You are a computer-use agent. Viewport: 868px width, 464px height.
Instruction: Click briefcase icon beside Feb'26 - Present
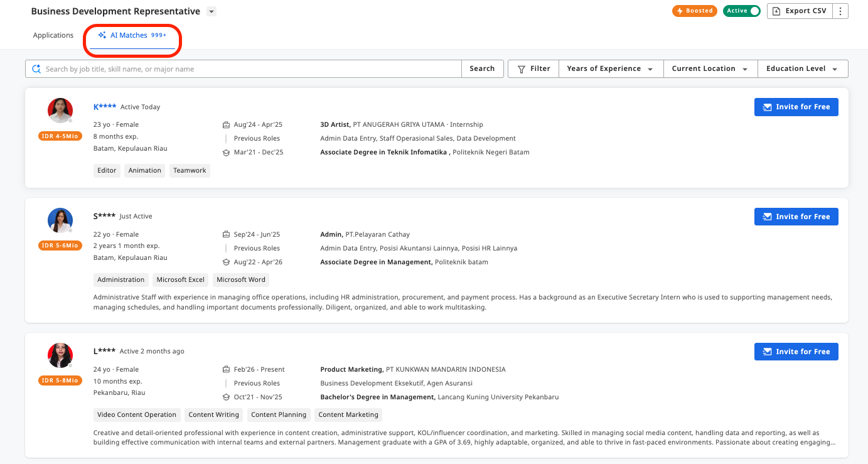[x=226, y=369]
